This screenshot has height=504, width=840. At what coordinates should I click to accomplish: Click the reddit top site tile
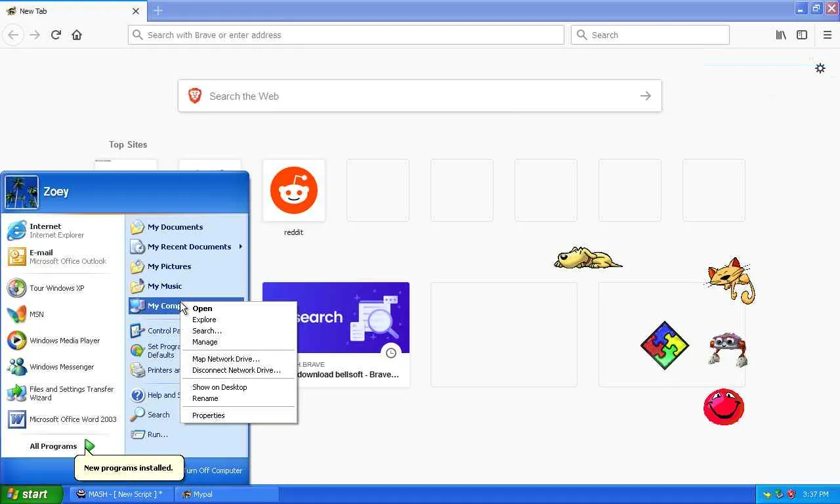293,190
